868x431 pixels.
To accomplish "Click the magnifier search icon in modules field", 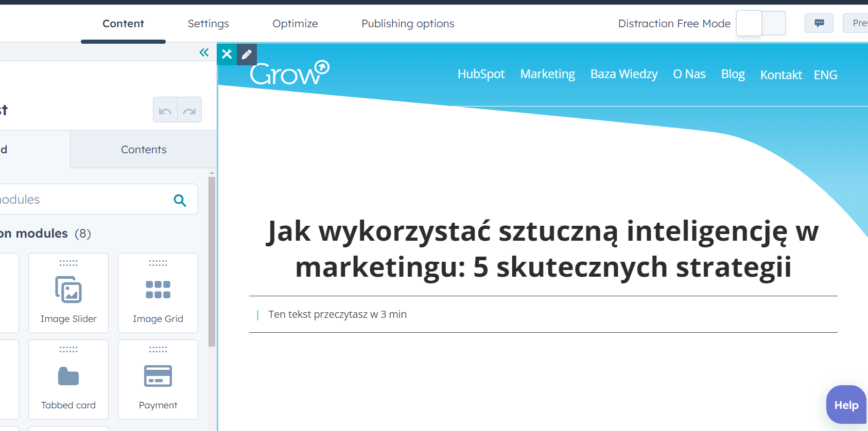I will (180, 200).
